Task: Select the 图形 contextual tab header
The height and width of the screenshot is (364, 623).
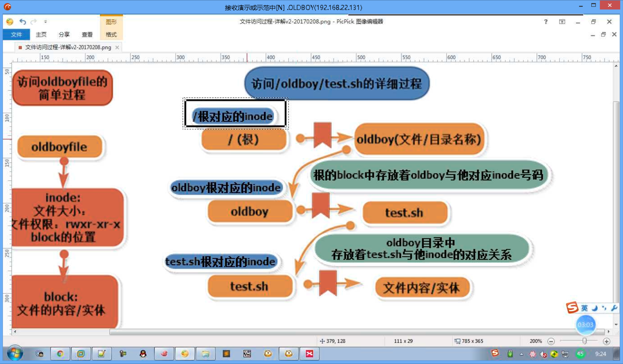Action: click(x=111, y=22)
